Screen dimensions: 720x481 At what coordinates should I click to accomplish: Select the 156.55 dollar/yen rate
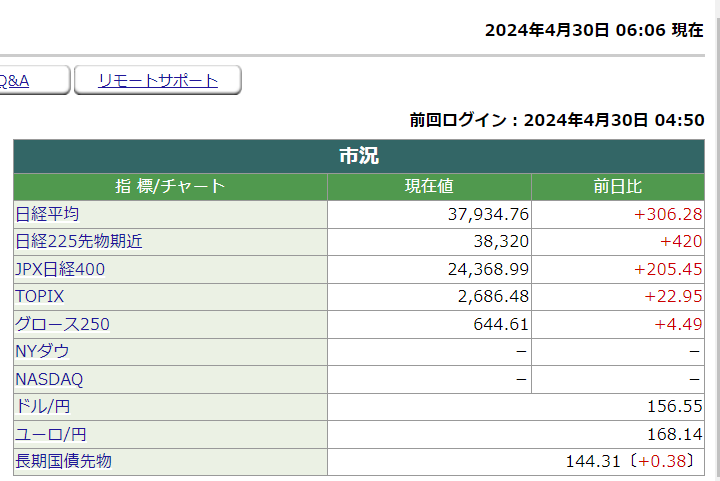[675, 407]
